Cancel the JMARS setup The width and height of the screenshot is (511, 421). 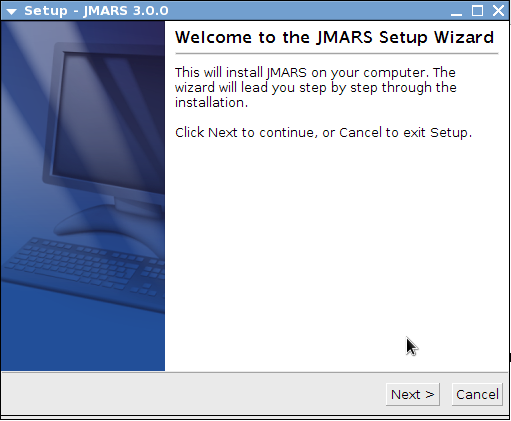477,394
